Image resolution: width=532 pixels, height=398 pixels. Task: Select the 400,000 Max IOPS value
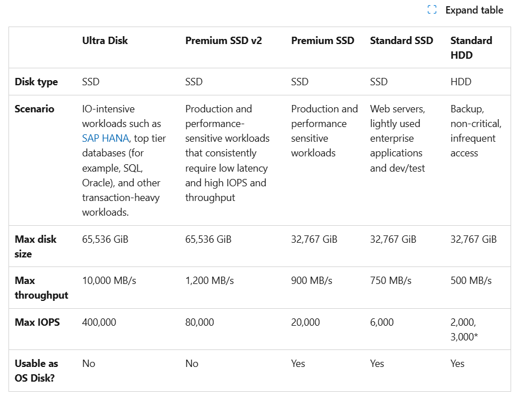click(x=99, y=322)
